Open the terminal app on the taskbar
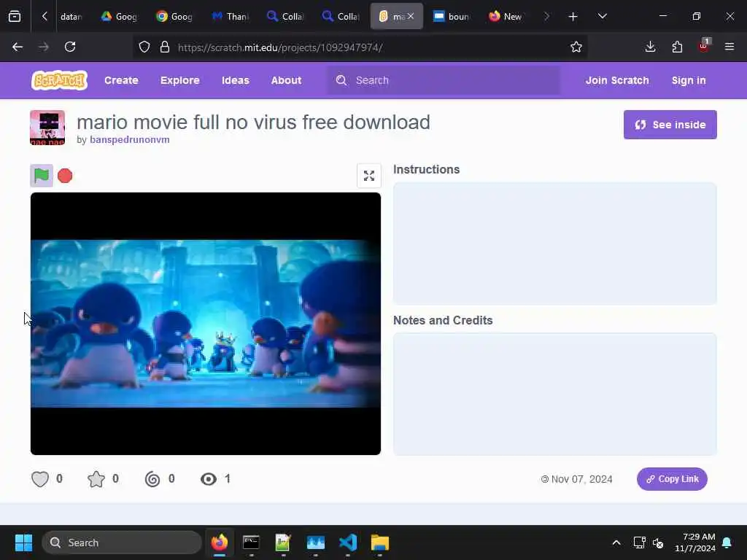747x560 pixels. click(251, 542)
